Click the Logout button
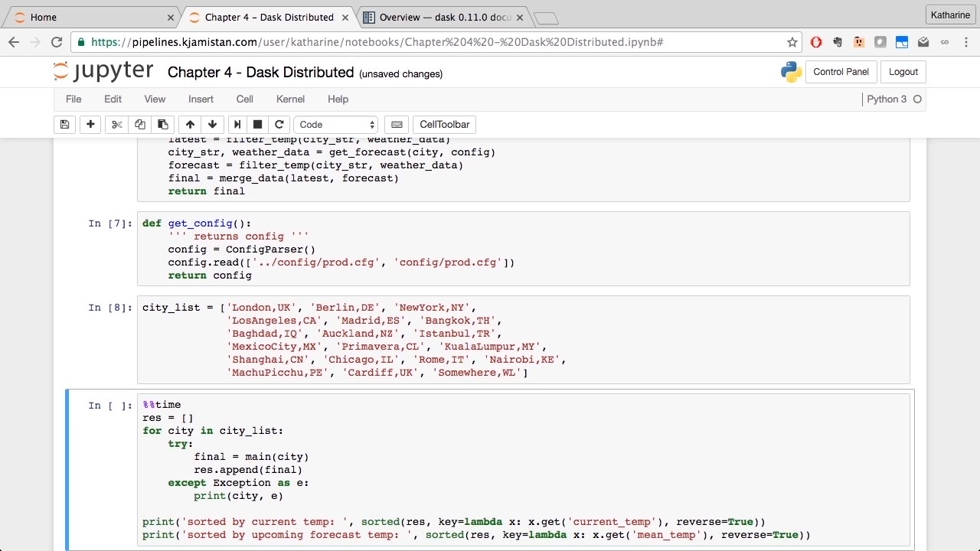 pyautogui.click(x=903, y=72)
